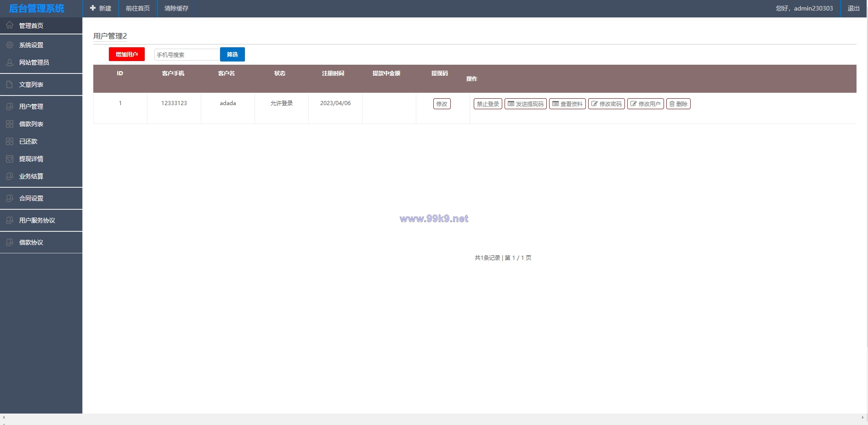Click 退出 to log out
This screenshot has width=868, height=425.
(854, 8)
